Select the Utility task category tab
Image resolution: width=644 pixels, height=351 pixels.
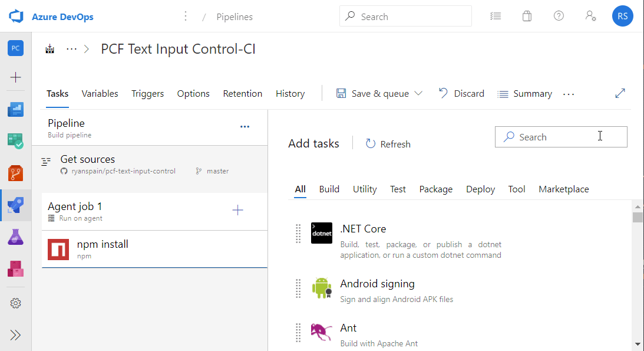coord(365,189)
